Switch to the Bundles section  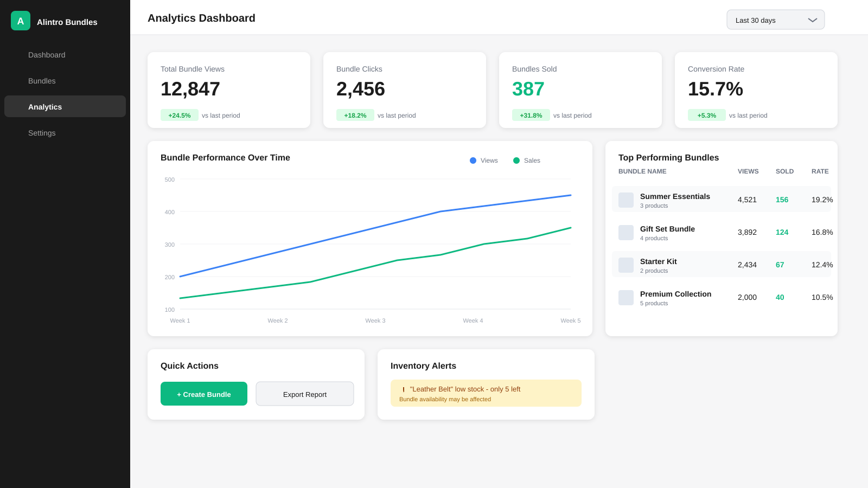click(42, 81)
